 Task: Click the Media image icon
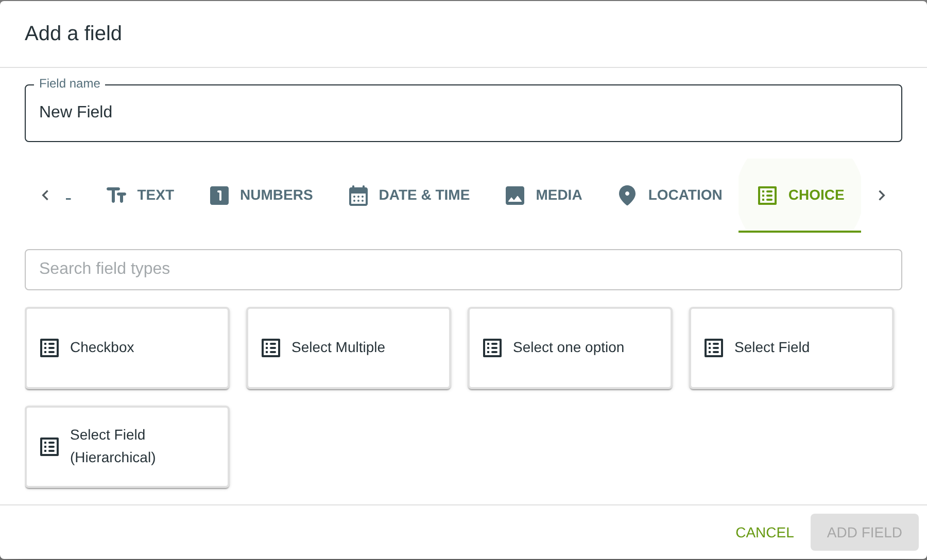coord(515,196)
